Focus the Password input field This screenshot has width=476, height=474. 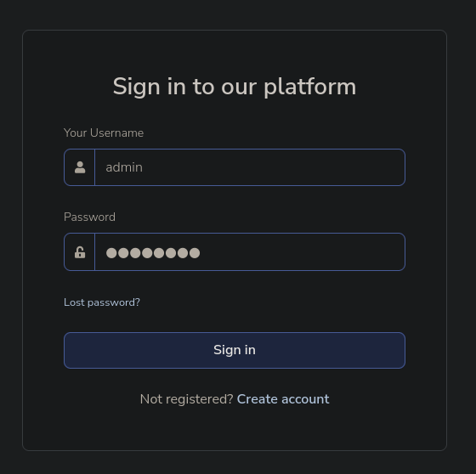point(250,252)
